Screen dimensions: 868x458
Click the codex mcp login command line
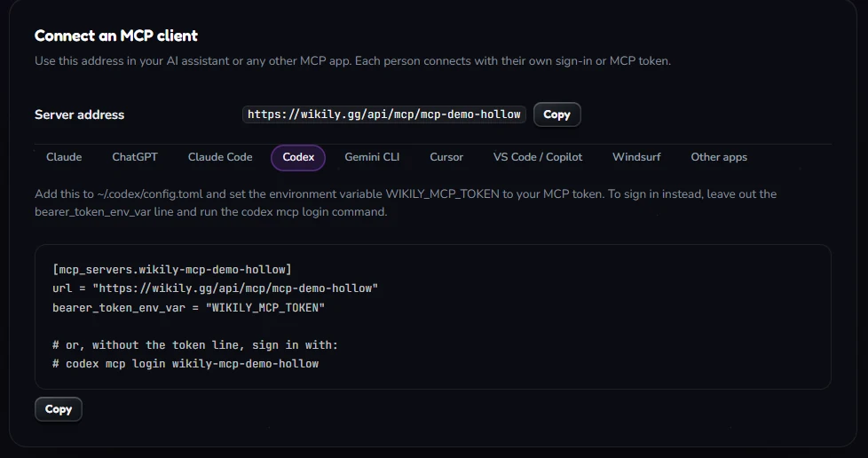(x=185, y=364)
